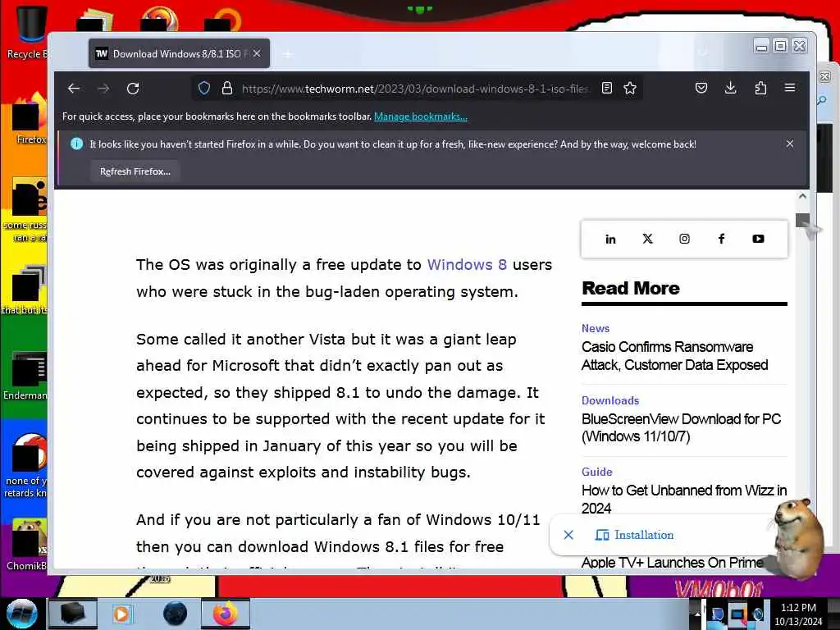Viewport: 840px width, 630px height.
Task: Go back using the Firefox back arrow
Action: point(74,89)
